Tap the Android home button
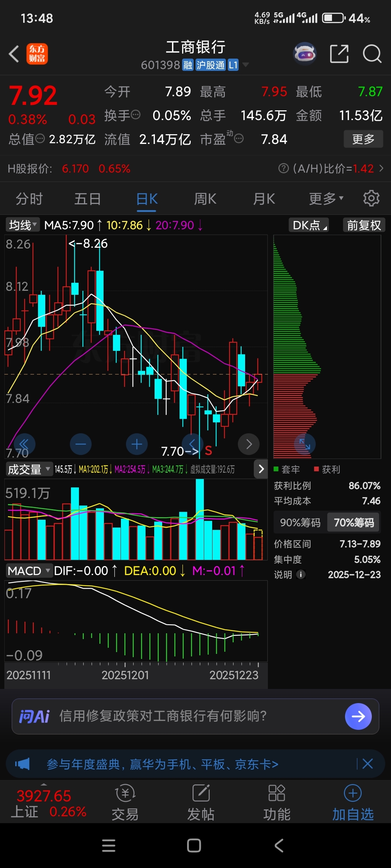The width and height of the screenshot is (391, 868). coord(194,846)
